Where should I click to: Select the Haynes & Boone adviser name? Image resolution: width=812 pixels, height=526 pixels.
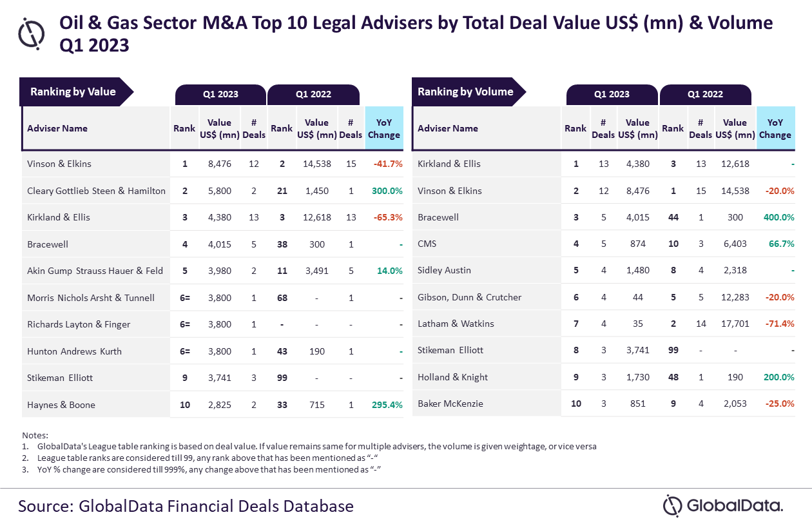(x=61, y=405)
